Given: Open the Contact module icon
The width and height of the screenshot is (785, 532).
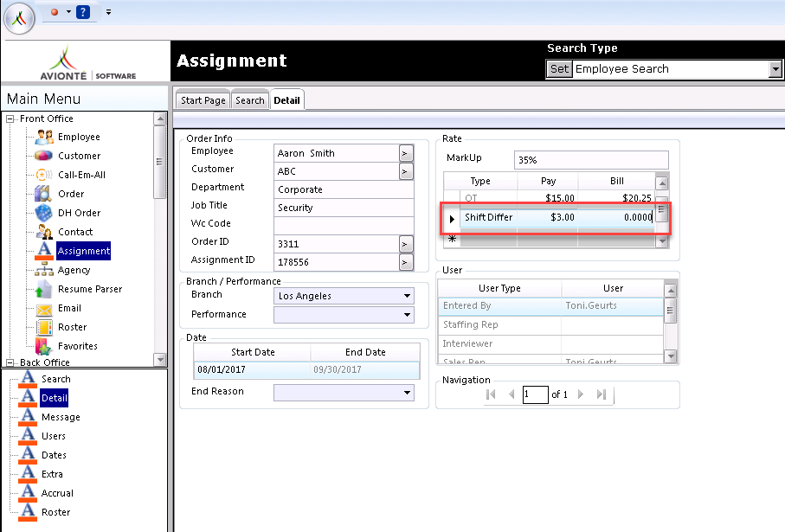Looking at the screenshot, I should tap(44, 232).
